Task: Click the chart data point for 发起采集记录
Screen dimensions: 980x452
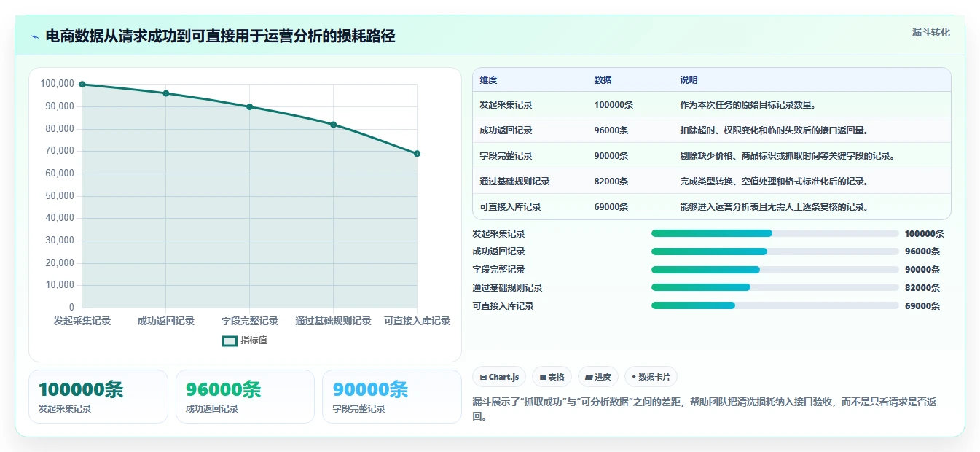Action: [x=82, y=85]
